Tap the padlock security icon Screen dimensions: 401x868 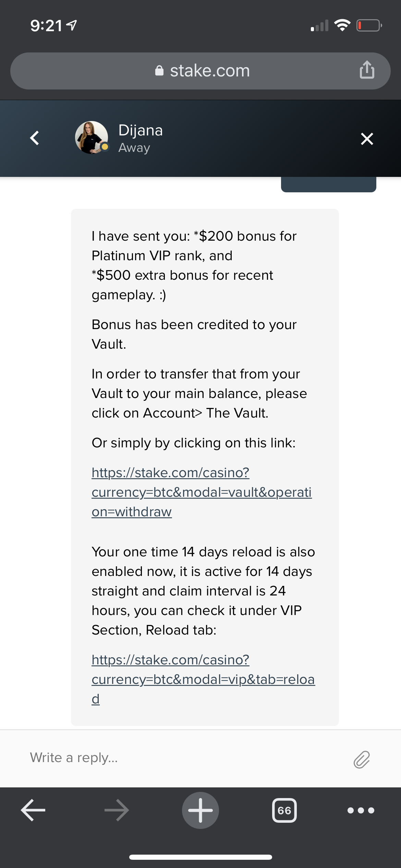coord(159,71)
